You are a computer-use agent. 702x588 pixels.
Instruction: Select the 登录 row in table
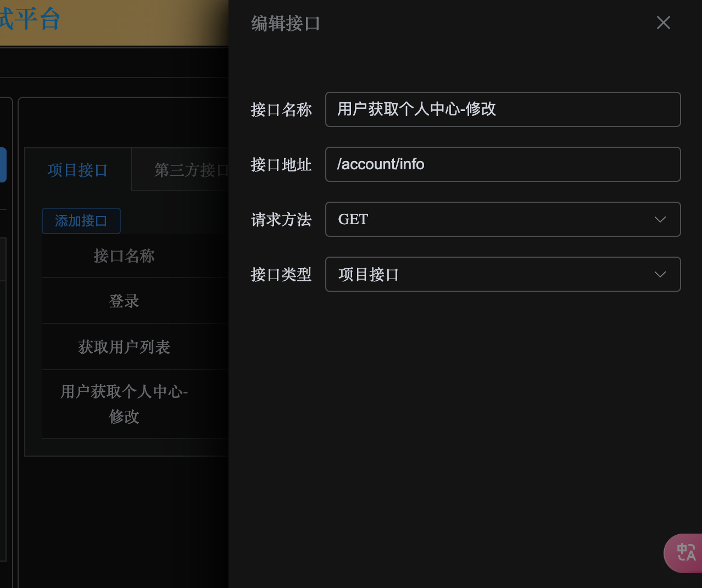(135, 301)
